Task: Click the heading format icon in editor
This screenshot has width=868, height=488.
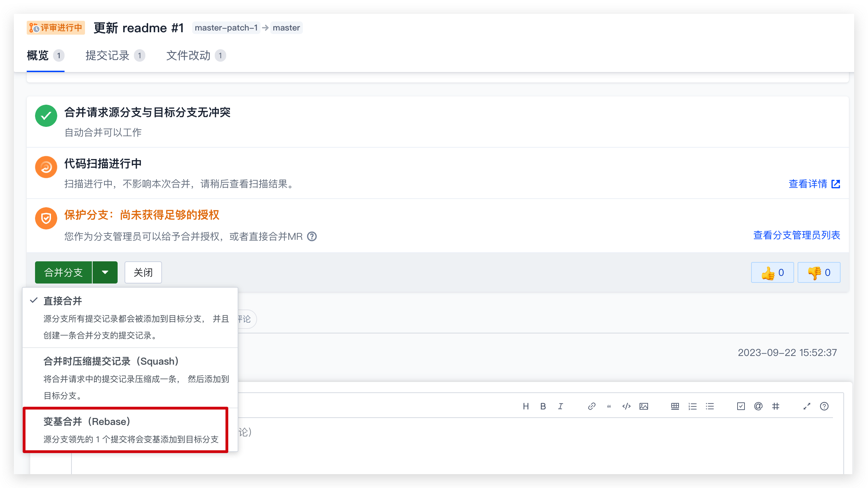Action: click(526, 406)
